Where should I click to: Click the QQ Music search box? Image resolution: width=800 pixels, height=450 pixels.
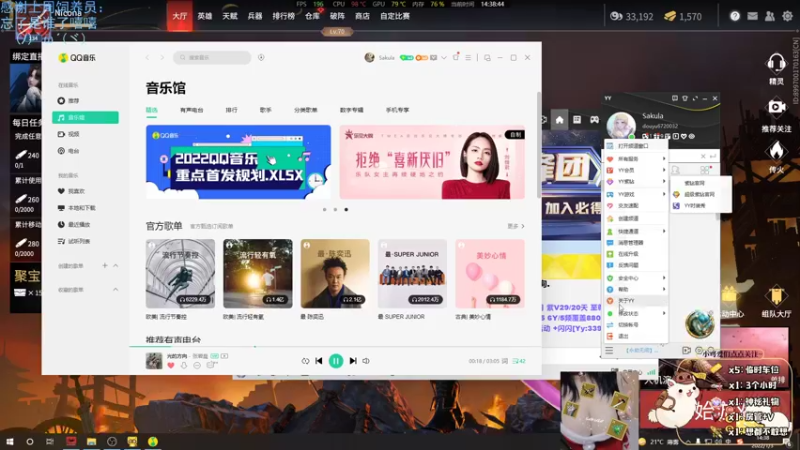(x=212, y=57)
